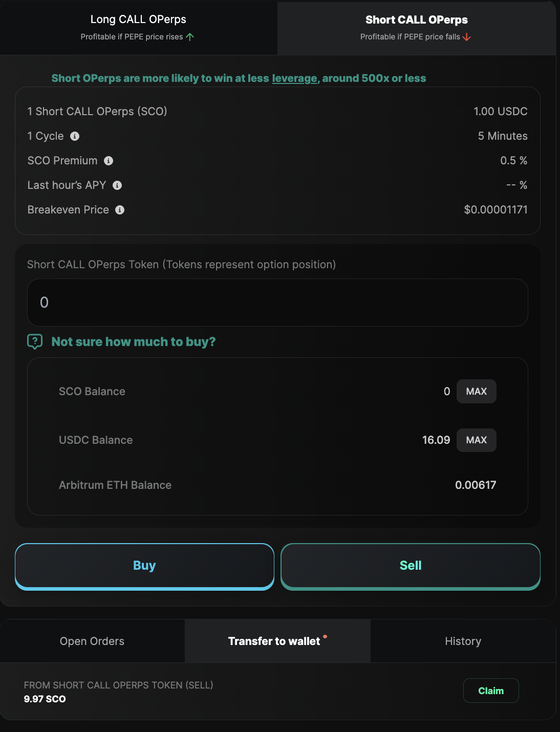Show the Transfer to wallet tab
This screenshot has height=732, width=560.
tap(274, 641)
